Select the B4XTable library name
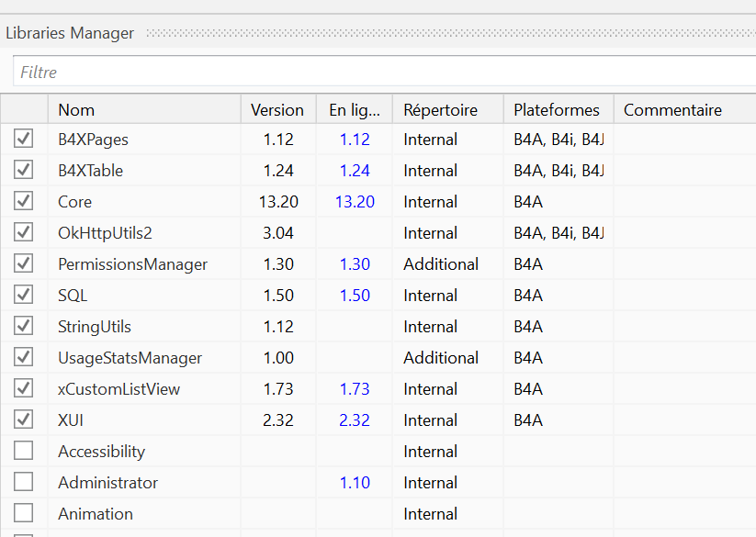756x537 pixels. click(x=90, y=171)
